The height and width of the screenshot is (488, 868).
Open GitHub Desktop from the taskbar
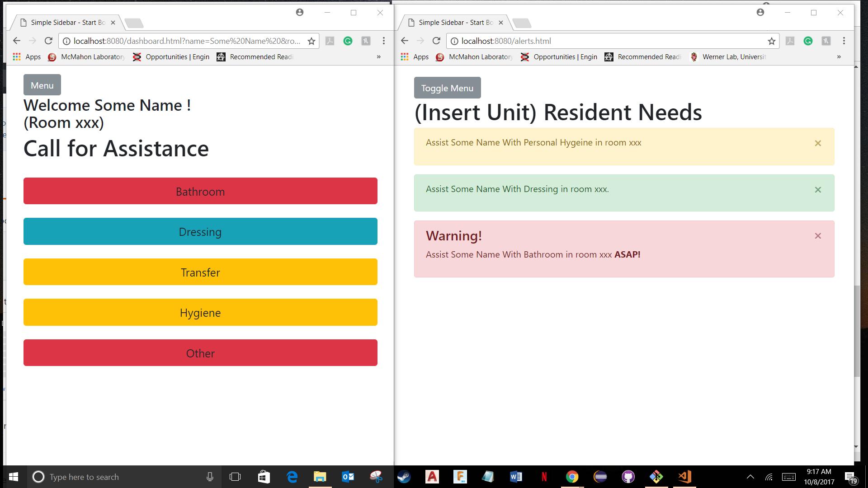point(628,477)
